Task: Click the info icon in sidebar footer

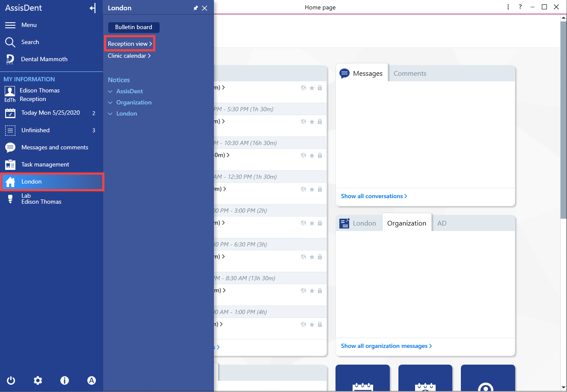Action: [x=65, y=380]
